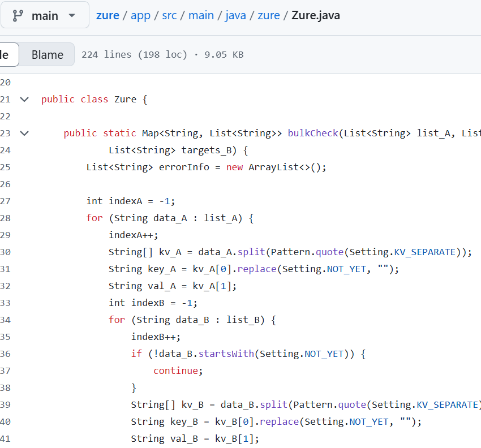This screenshot has height=448, width=481.
Task: Click the git branch icon
Action: 18,15
